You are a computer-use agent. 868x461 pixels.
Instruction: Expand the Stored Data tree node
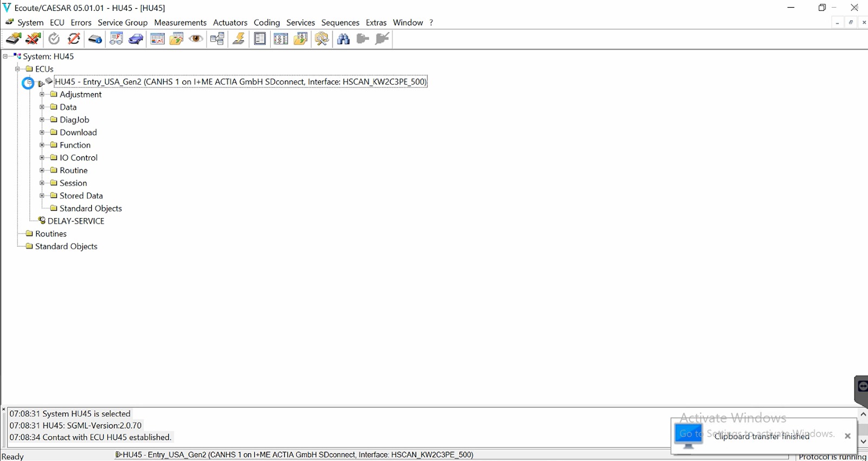[x=42, y=196]
